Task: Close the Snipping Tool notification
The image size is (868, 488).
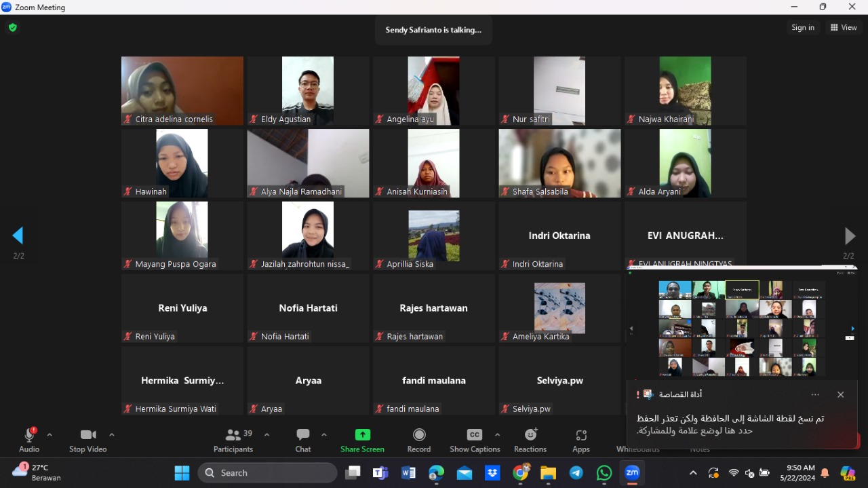Action: [x=840, y=394]
